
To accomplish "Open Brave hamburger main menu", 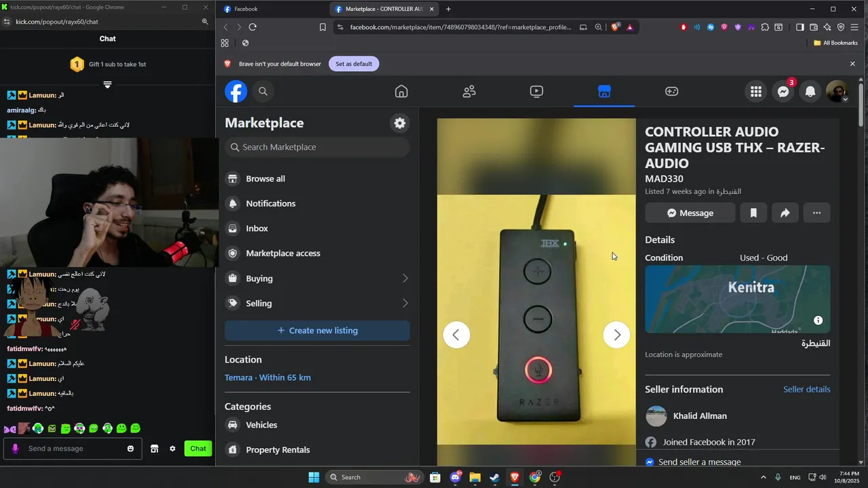I will [x=854, y=27].
